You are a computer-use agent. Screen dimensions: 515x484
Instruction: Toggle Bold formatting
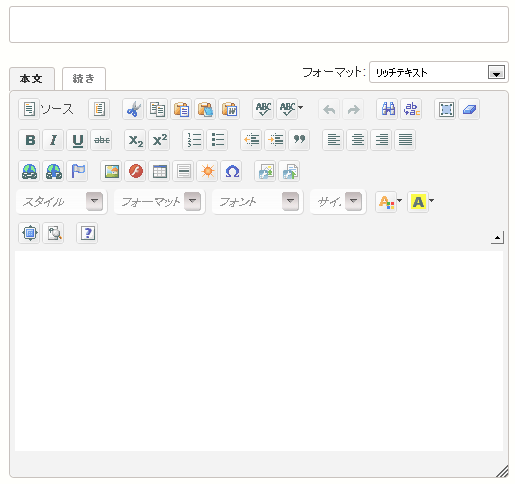coord(29,140)
